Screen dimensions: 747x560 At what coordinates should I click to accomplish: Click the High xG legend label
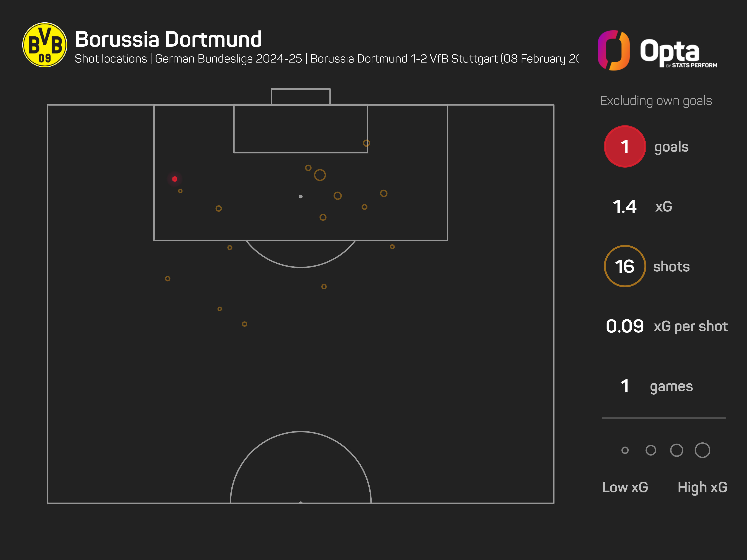702,487
